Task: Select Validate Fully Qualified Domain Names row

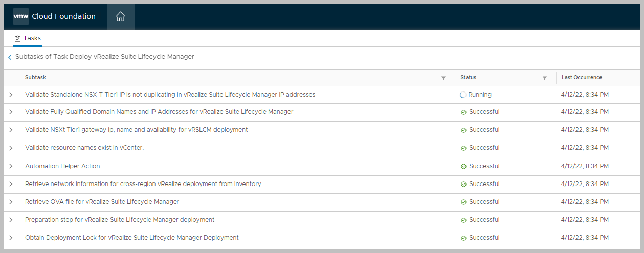Action: click(x=159, y=112)
